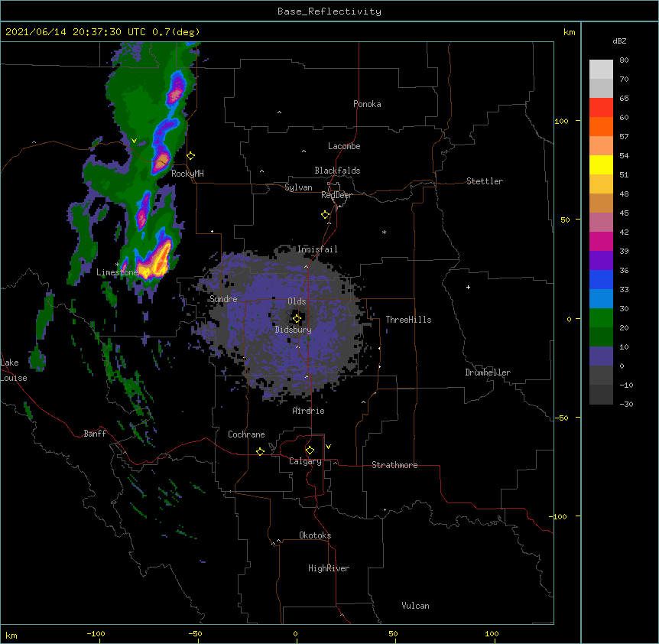Click the yellow diamond marker below RedDeer

(326, 215)
